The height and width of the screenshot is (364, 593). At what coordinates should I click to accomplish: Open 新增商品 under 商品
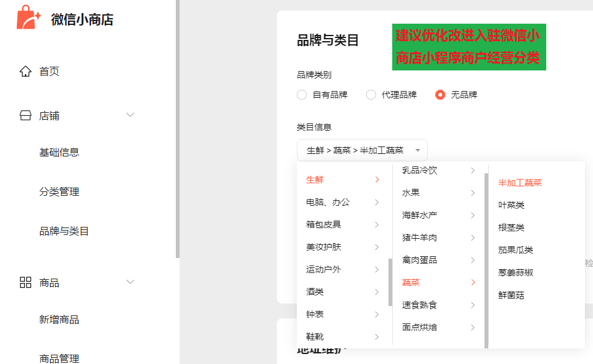(59, 319)
